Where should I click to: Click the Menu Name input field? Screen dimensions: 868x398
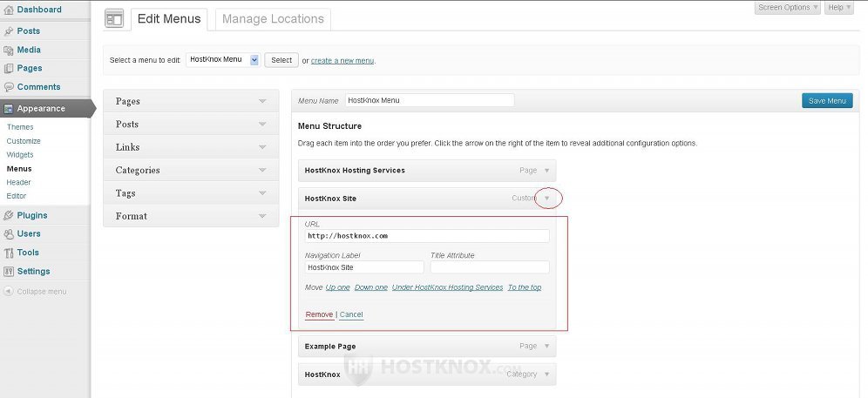pos(430,100)
